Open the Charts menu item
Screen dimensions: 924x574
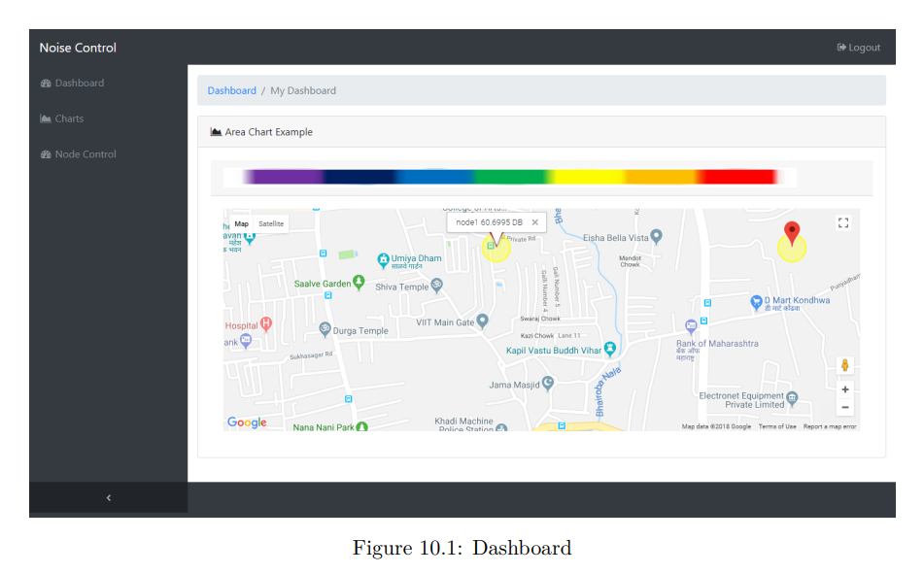coord(70,118)
